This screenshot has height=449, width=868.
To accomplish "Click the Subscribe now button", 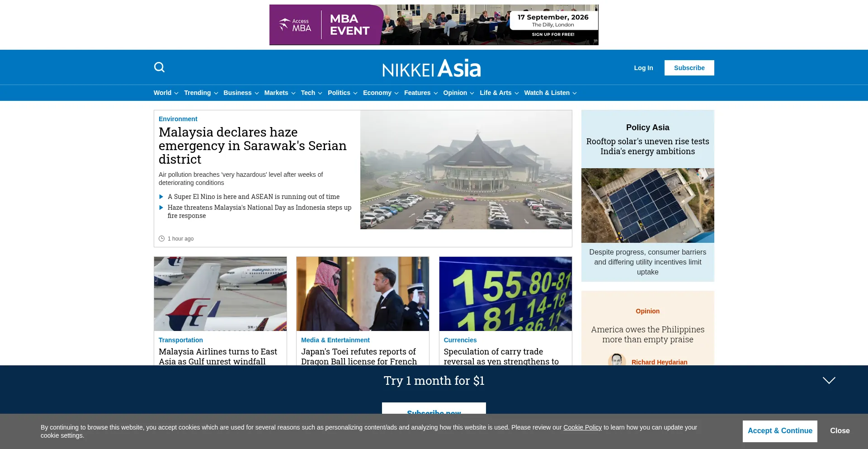I will pos(434,408).
